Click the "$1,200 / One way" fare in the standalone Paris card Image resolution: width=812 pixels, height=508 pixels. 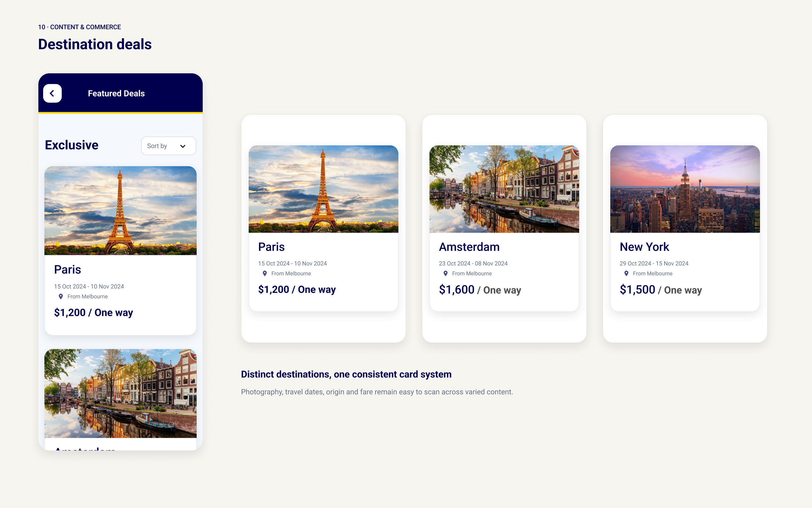coord(297,290)
